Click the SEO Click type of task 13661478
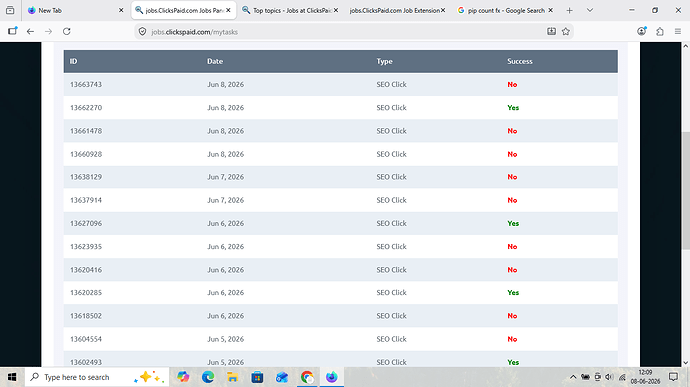The image size is (690, 387). pyautogui.click(x=391, y=131)
